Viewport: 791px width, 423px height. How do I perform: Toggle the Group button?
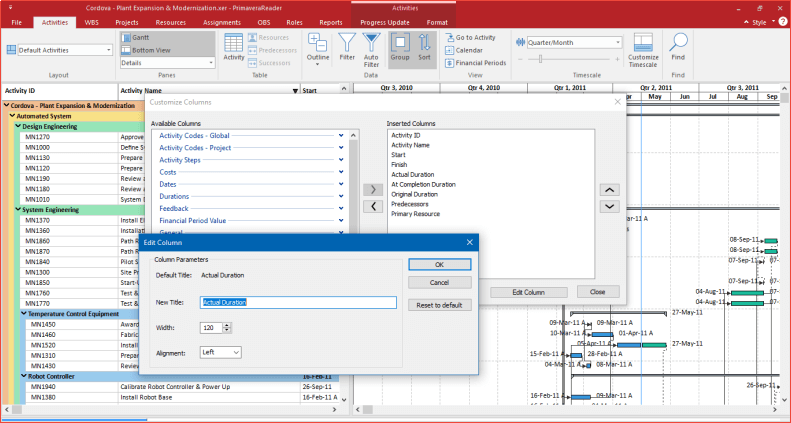coord(400,47)
